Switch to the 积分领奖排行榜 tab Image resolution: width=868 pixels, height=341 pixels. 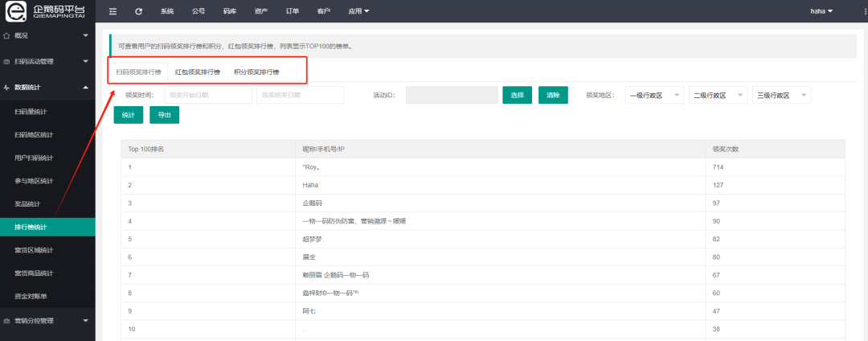point(256,72)
